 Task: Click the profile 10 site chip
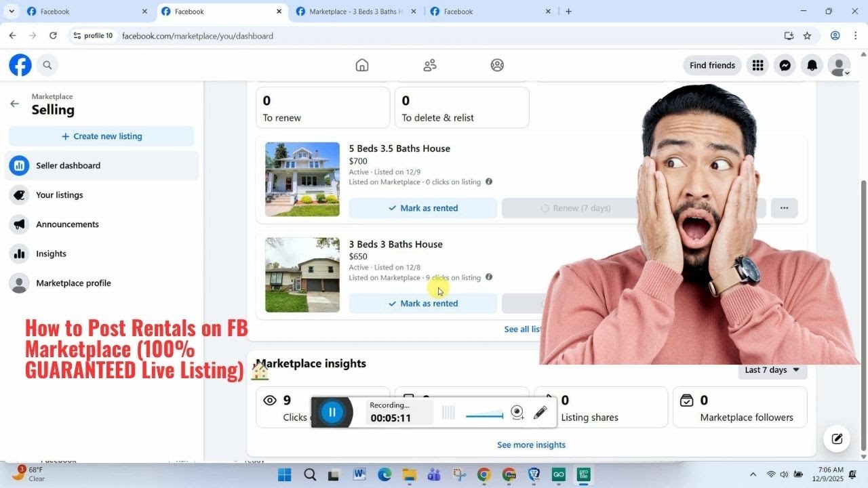pos(93,36)
